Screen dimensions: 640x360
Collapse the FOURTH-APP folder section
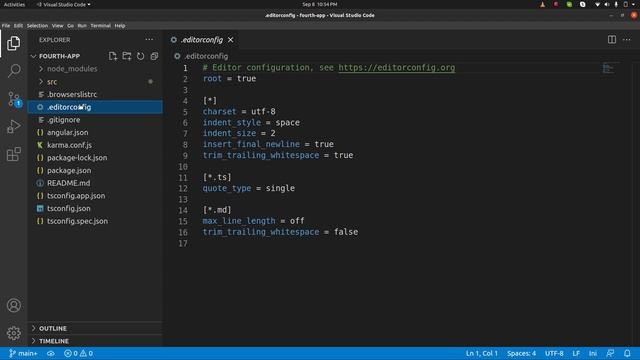[60, 56]
